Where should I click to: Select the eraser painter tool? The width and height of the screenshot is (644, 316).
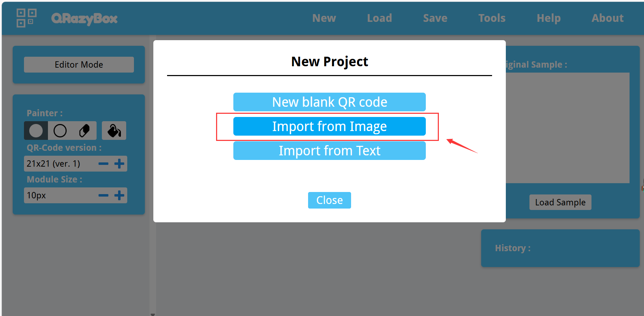84,131
